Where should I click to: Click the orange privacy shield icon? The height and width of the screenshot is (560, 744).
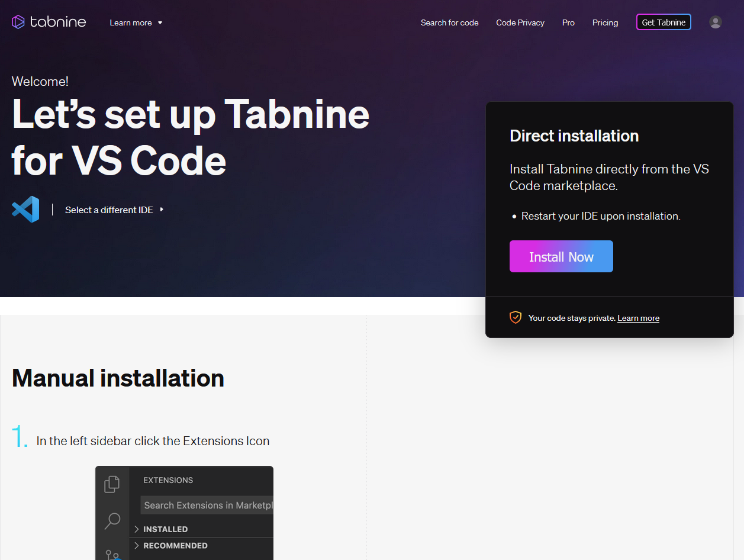click(516, 317)
